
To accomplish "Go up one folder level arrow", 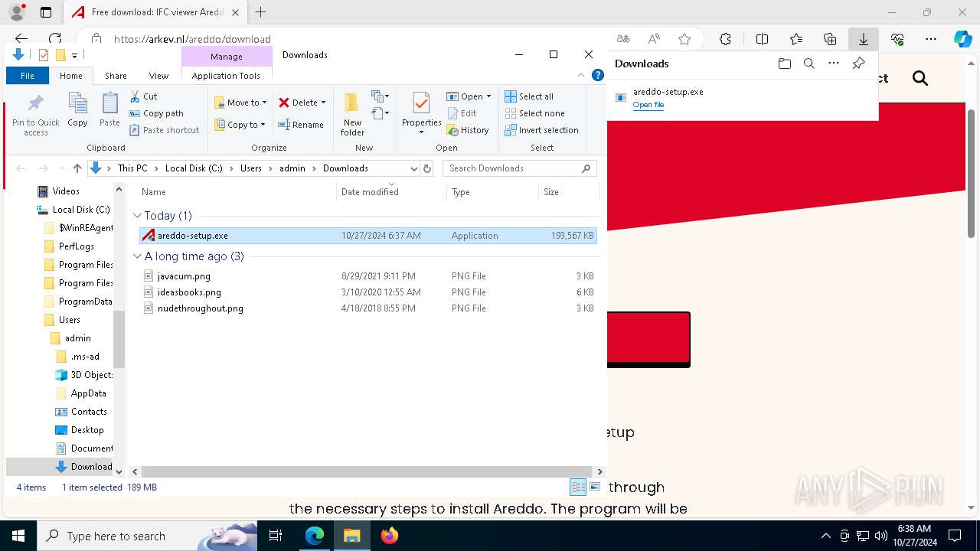I will [77, 168].
